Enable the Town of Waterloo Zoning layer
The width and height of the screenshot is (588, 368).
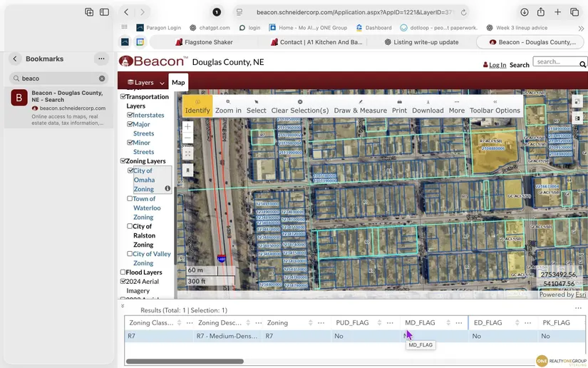click(x=130, y=199)
